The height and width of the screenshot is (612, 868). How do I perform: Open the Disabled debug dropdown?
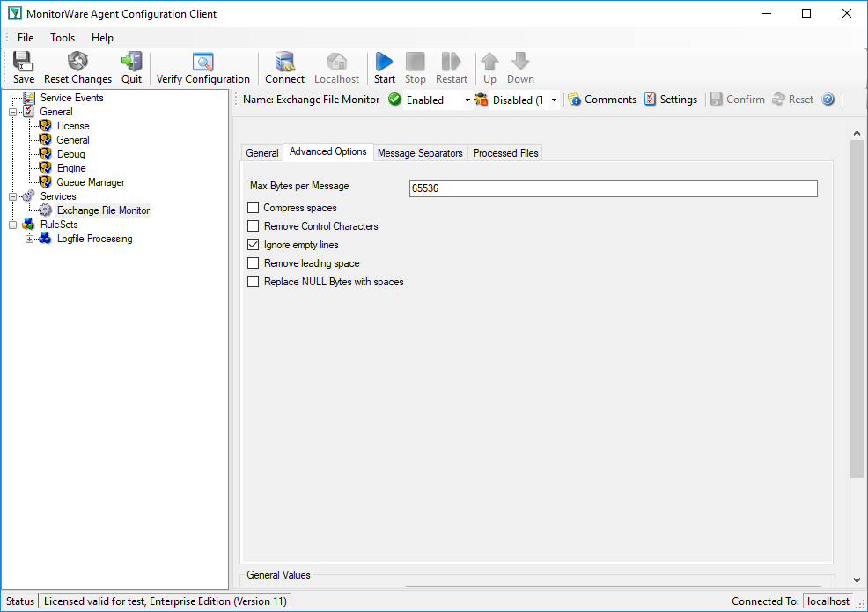(x=554, y=100)
